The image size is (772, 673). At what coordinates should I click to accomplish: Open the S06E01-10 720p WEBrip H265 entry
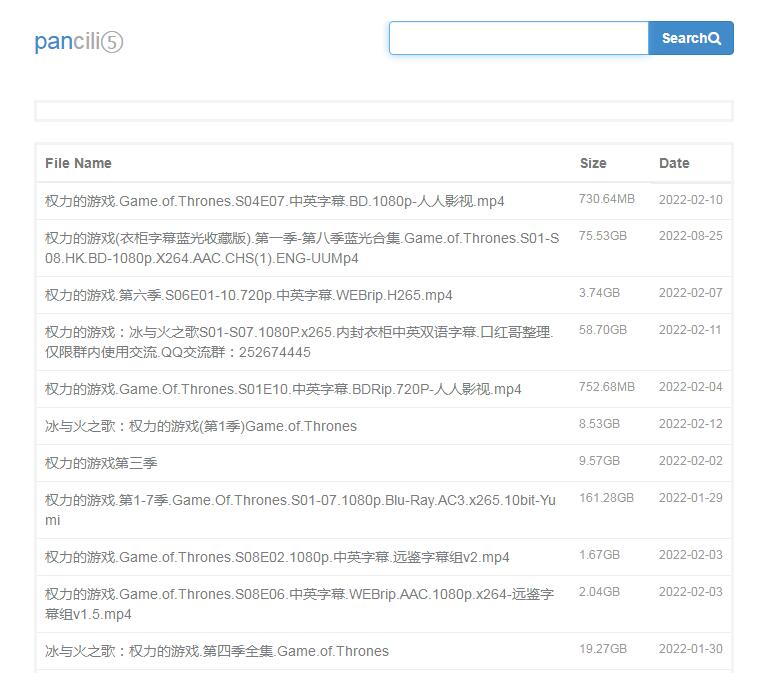(249, 295)
